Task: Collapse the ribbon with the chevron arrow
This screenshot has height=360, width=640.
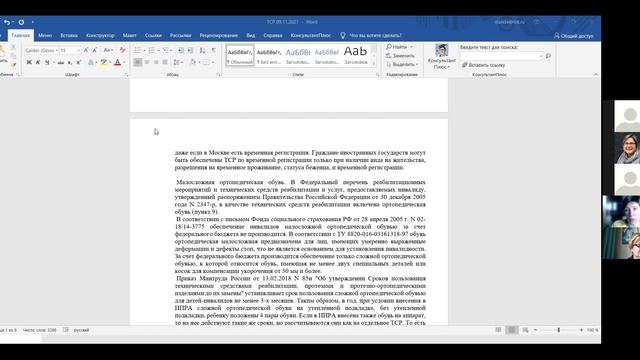Action: tap(596, 74)
